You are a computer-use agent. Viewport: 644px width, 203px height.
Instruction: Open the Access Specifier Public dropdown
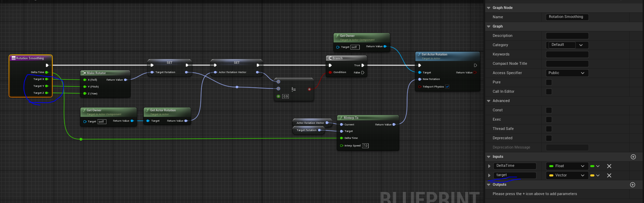(x=567, y=73)
